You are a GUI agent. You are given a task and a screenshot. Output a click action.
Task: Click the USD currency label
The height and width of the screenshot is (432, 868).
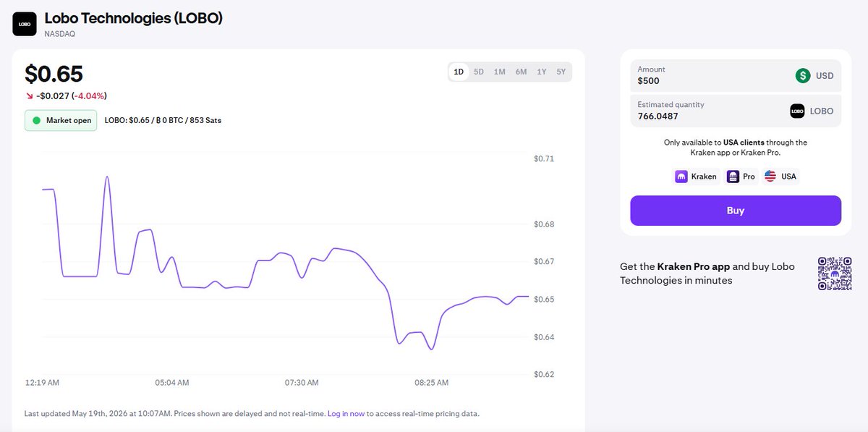click(x=825, y=76)
